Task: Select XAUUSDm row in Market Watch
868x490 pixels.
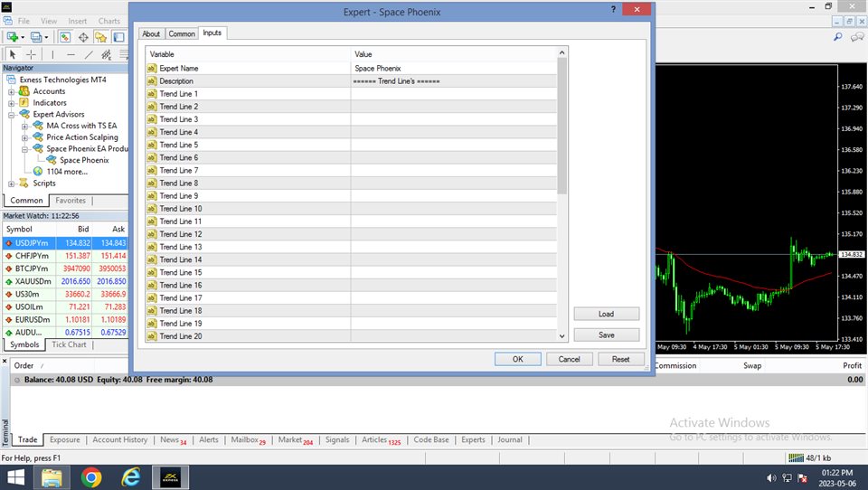Action: point(65,281)
